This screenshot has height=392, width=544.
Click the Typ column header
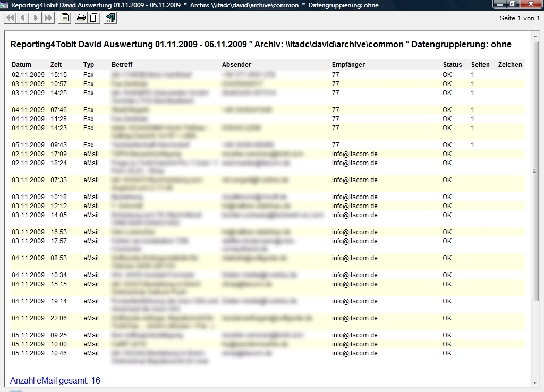click(x=89, y=64)
